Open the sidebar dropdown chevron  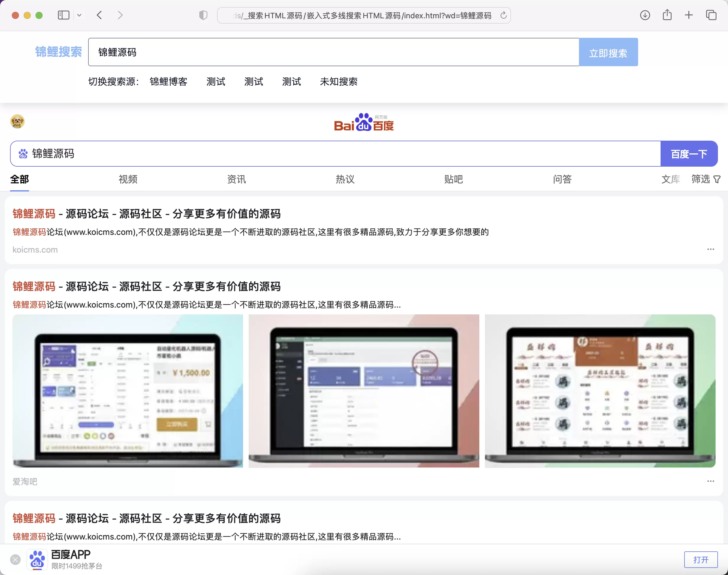(x=79, y=15)
